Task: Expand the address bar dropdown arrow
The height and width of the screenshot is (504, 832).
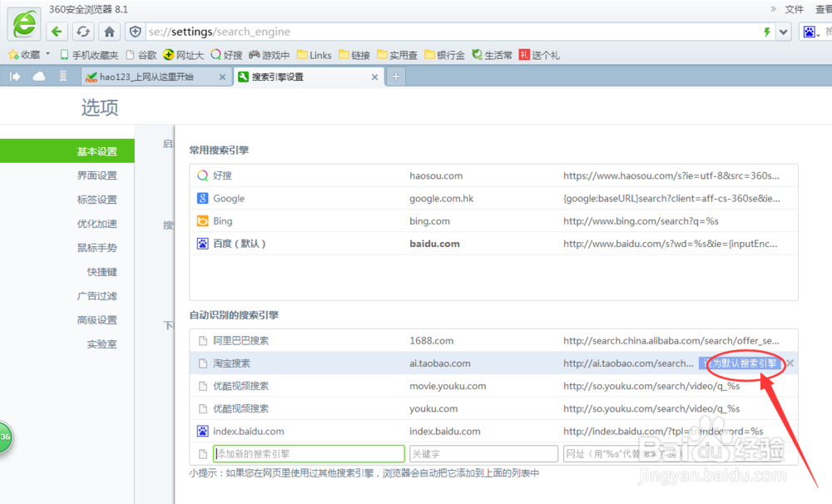Action: [x=784, y=32]
